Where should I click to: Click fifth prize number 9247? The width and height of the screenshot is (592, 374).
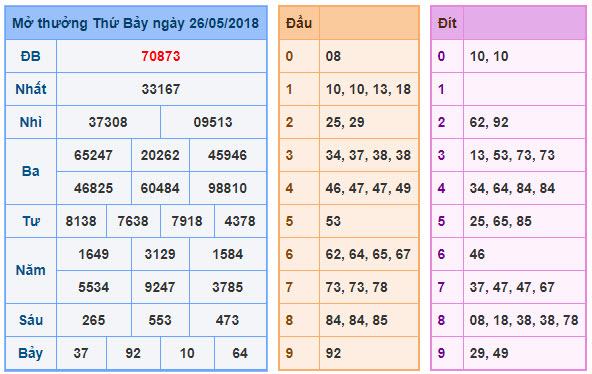click(160, 287)
